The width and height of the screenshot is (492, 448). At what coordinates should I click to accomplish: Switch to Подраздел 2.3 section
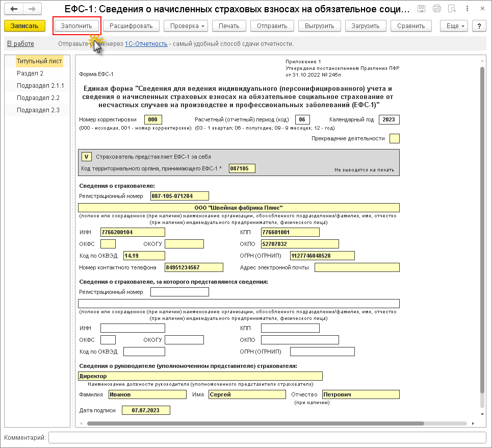(x=38, y=110)
